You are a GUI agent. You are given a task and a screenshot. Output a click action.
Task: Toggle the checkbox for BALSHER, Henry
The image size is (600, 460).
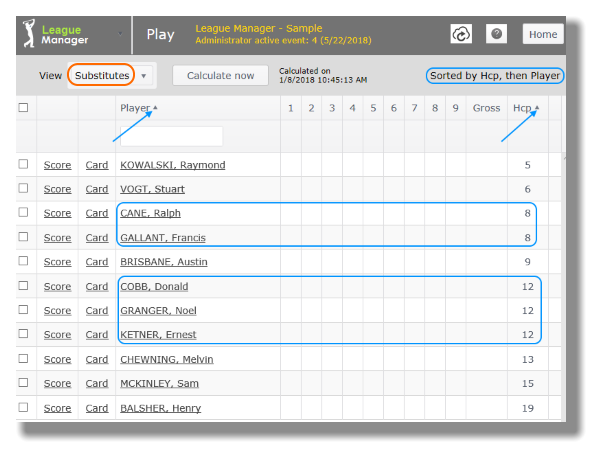[23, 408]
